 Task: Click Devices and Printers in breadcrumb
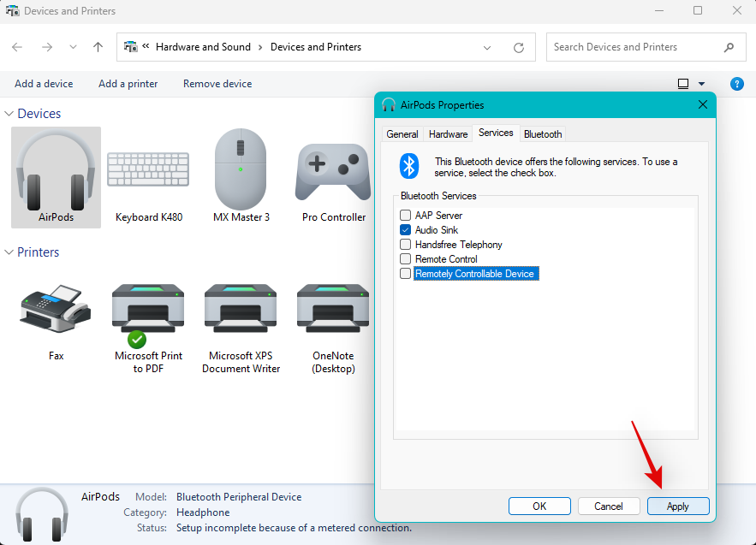[316, 47]
